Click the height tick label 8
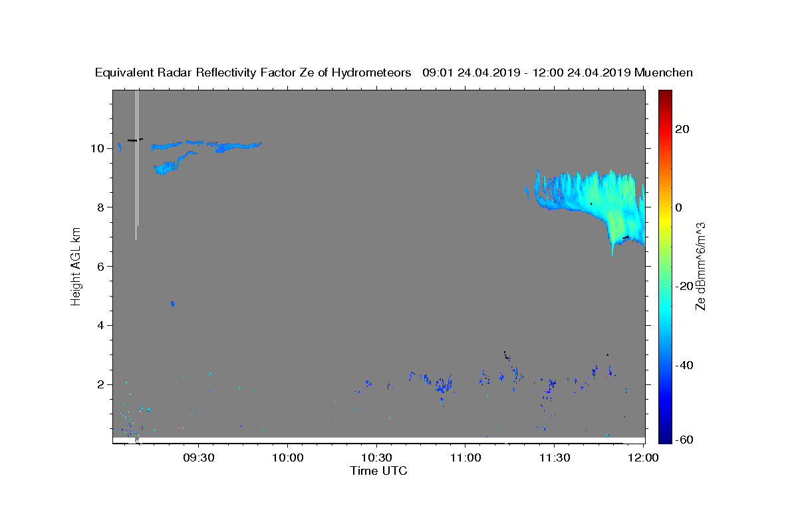This screenshot has width=798, height=532. coord(102,207)
